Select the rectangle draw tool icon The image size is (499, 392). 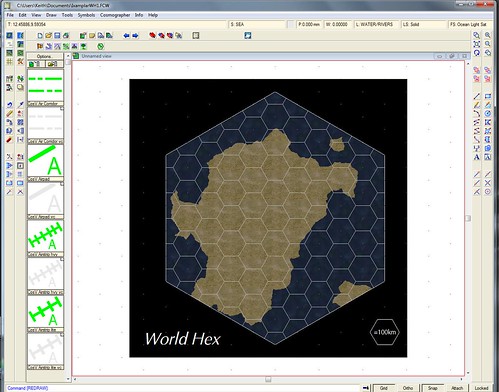[488, 96]
